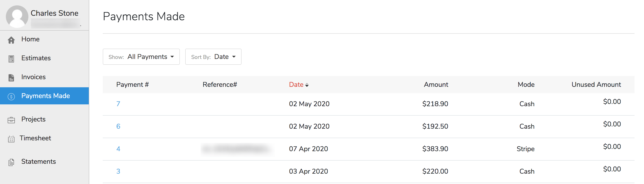Open the Show All Payments dropdown
Screen dimensions: 644x184
click(x=141, y=57)
